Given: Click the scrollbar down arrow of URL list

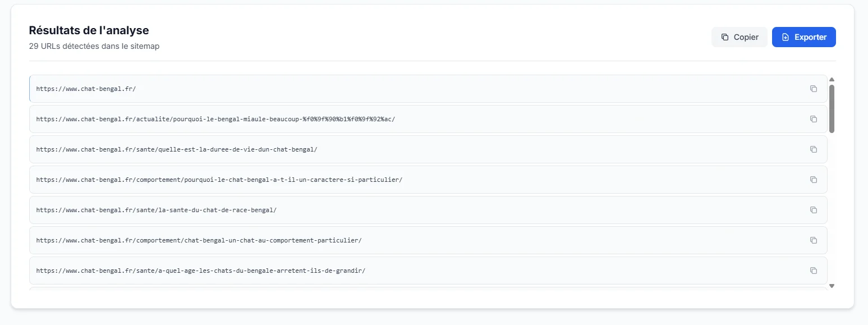Looking at the screenshot, I should tap(832, 286).
